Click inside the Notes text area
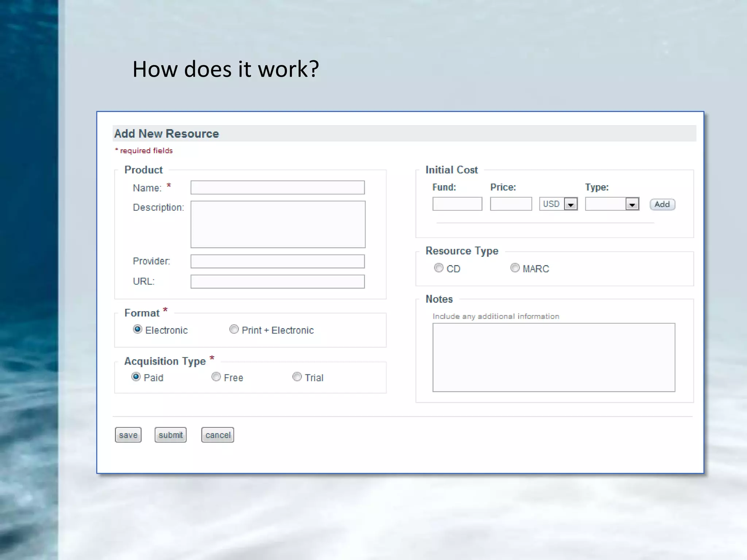The height and width of the screenshot is (560, 747). tap(554, 357)
